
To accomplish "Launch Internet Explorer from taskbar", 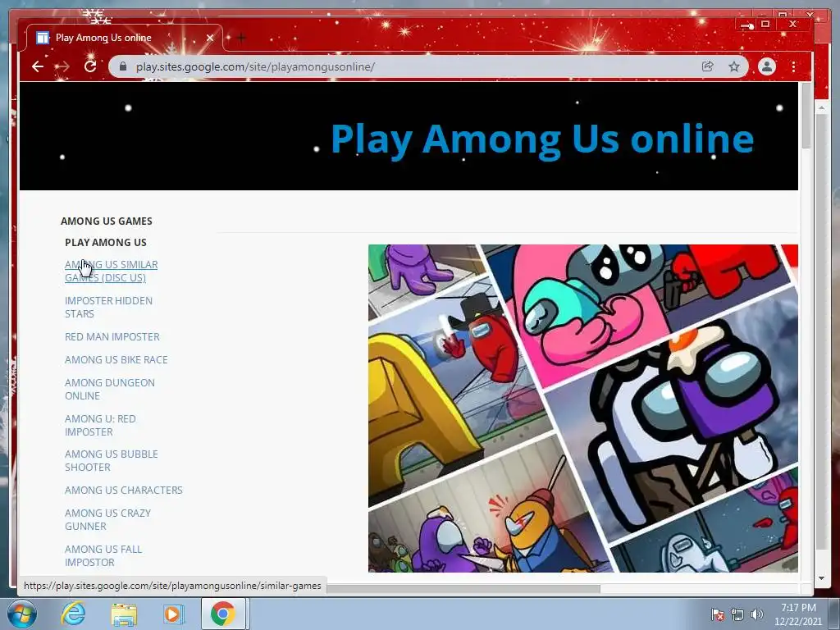I will point(73,614).
